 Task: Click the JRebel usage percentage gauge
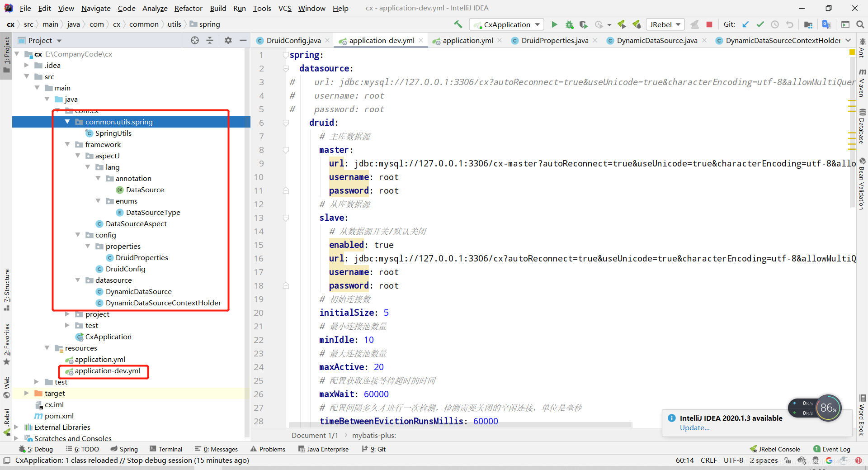(x=827, y=408)
